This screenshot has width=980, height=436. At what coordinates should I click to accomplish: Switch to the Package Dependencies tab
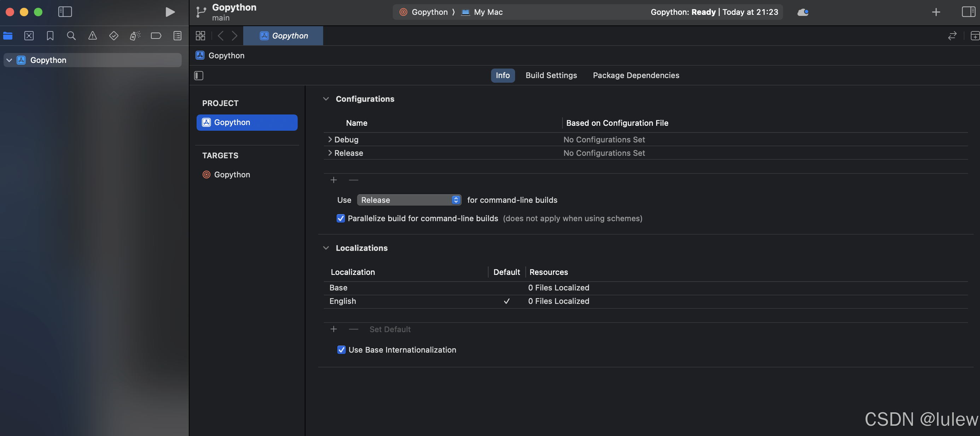pos(636,75)
